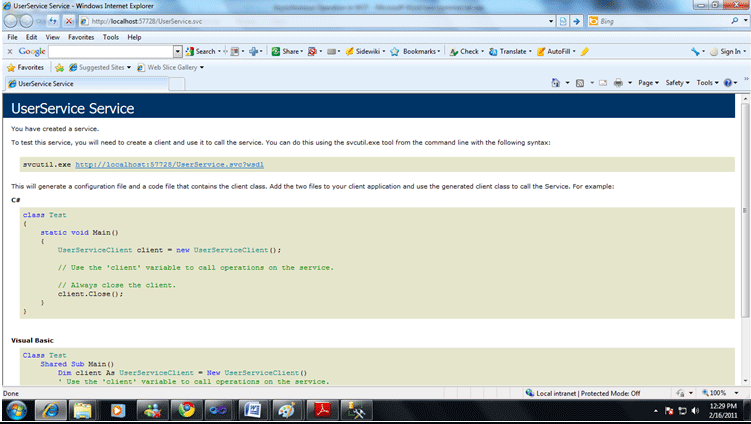751x424 pixels.
Task: Open the Safety dropdown menu
Action: 677,83
